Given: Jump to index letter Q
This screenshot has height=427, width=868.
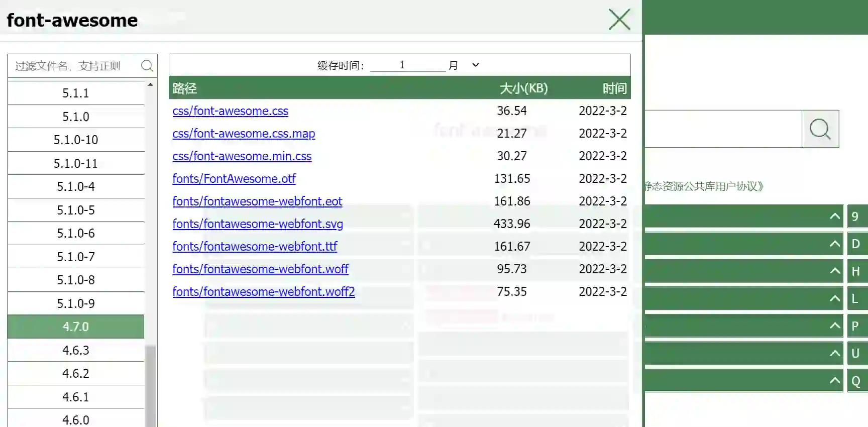Looking at the screenshot, I should point(855,381).
